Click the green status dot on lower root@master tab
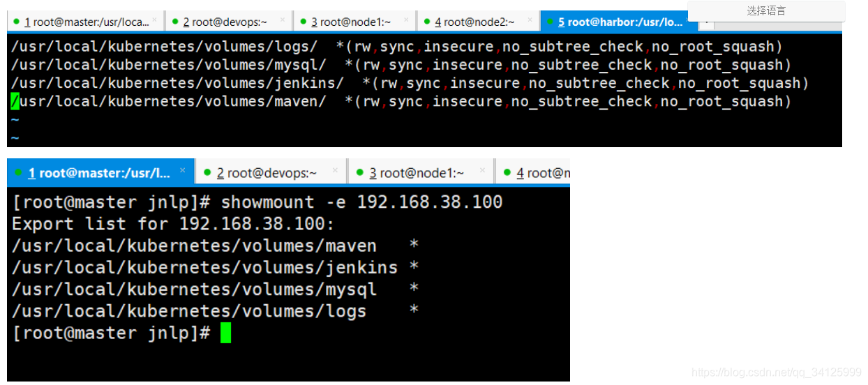Image resolution: width=868 pixels, height=385 pixels. [x=17, y=172]
